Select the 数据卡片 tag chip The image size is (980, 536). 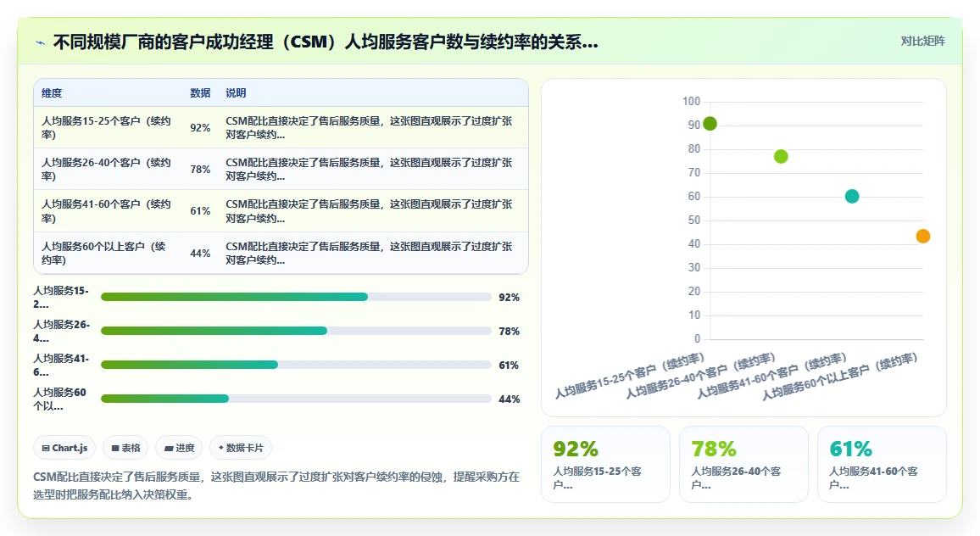(241, 448)
